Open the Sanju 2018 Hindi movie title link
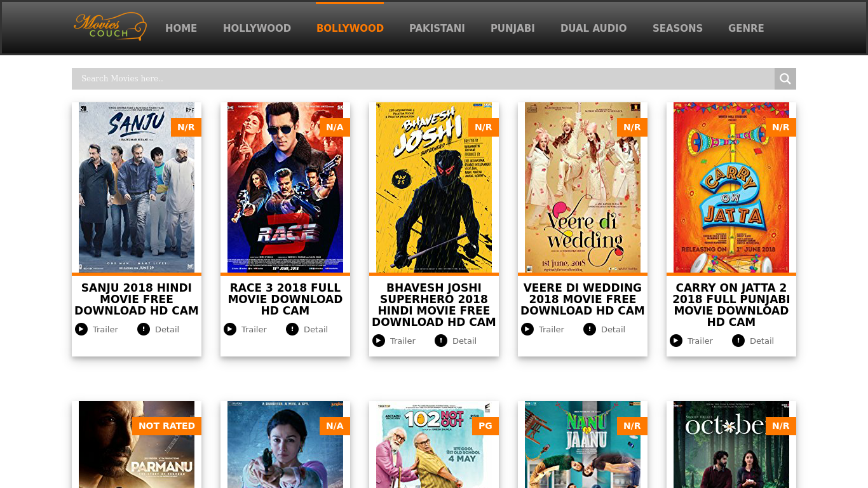The height and width of the screenshot is (488, 868). pos(137,299)
